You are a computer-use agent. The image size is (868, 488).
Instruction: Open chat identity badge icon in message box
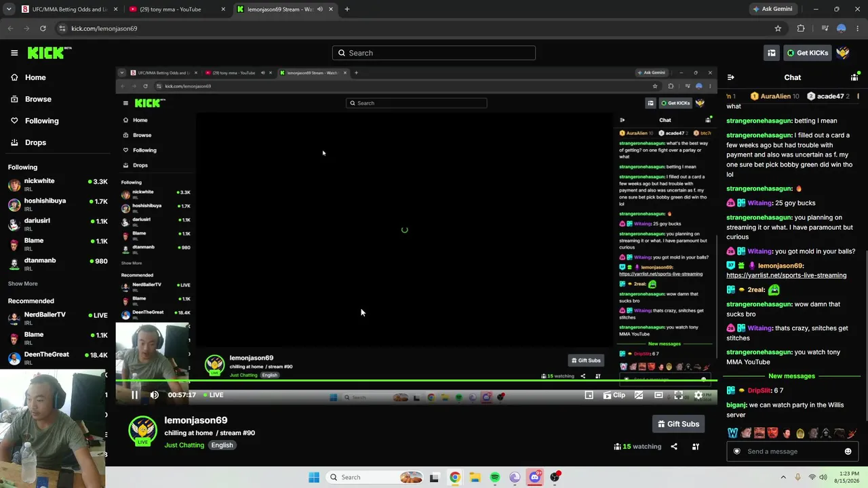(x=737, y=451)
